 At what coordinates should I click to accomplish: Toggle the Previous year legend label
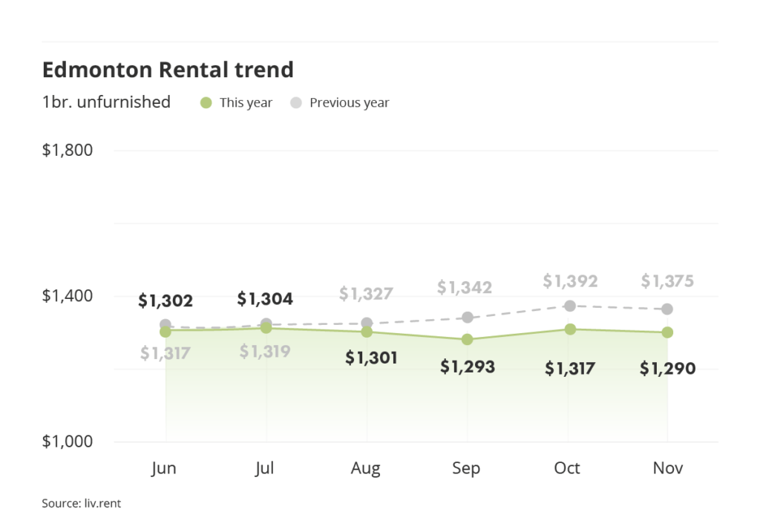coord(349,102)
